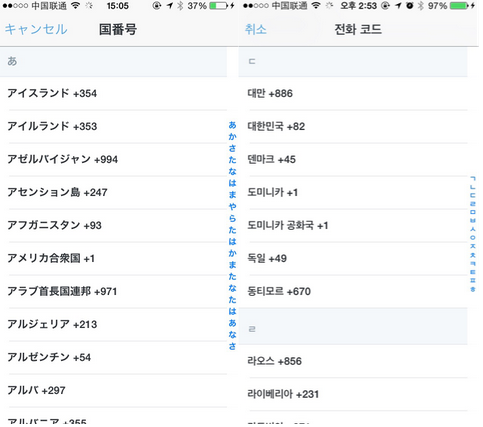Pick アフガニスタン +93
This screenshot has width=483, height=427.
tap(114, 225)
